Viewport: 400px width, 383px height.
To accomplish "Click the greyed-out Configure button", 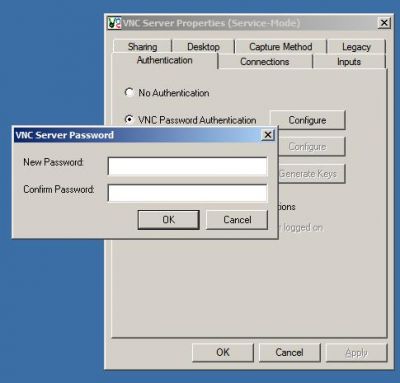I will tap(311, 147).
